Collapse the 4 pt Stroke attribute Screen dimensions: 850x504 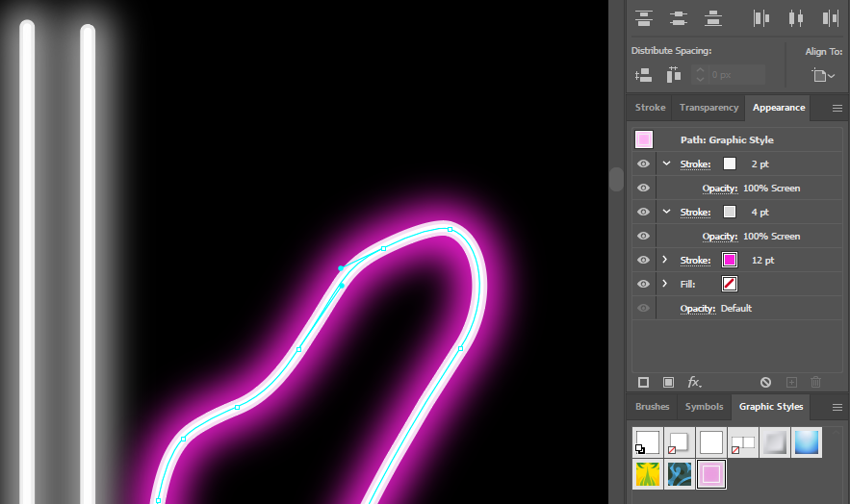[x=666, y=212]
